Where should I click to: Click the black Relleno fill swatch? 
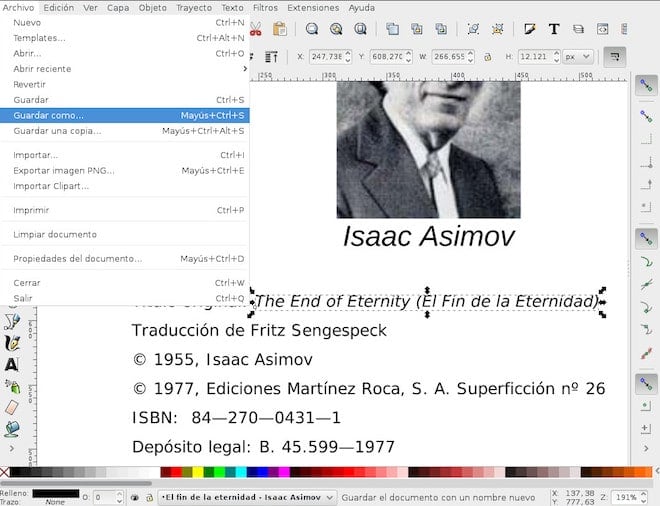[x=56, y=493]
